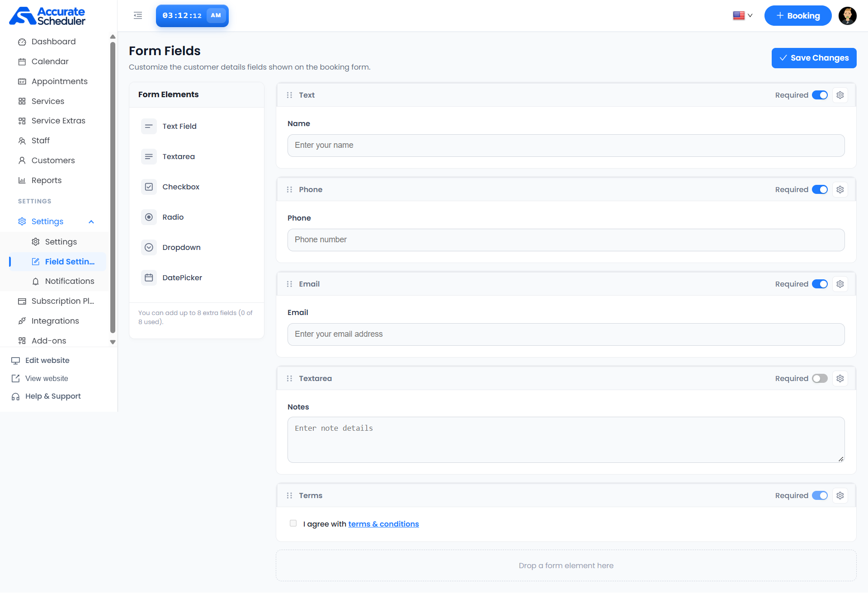868x593 pixels.
Task: Select the Radio form element
Action: coord(197,217)
